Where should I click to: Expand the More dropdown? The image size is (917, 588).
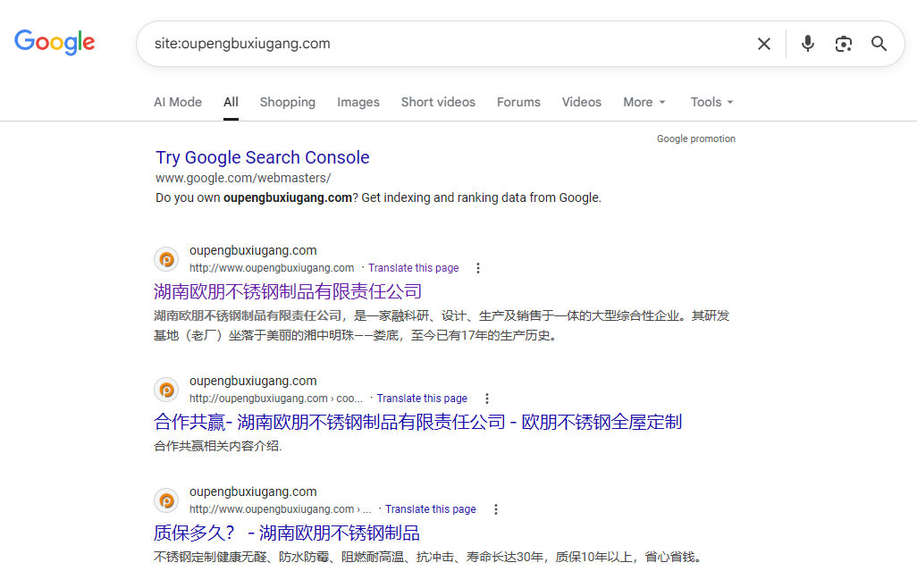tap(644, 102)
